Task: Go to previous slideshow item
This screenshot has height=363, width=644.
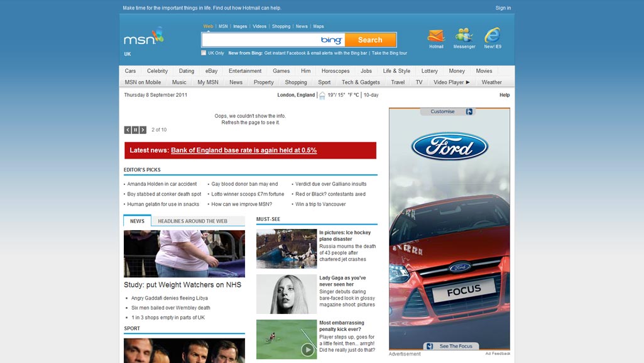Action: [128, 130]
